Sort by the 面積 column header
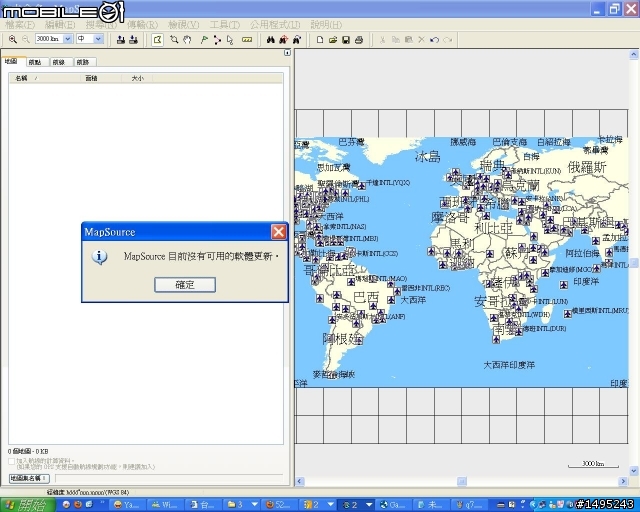The height and width of the screenshot is (512, 640). pyautogui.click(x=101, y=78)
